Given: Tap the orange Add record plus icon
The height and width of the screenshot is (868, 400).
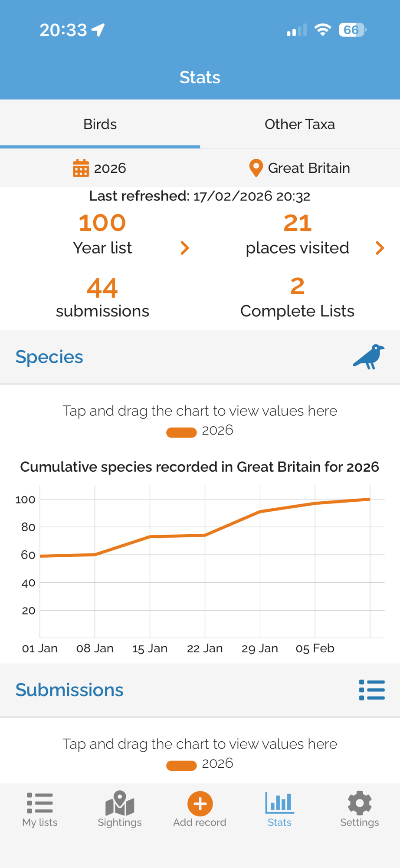Looking at the screenshot, I should [200, 804].
